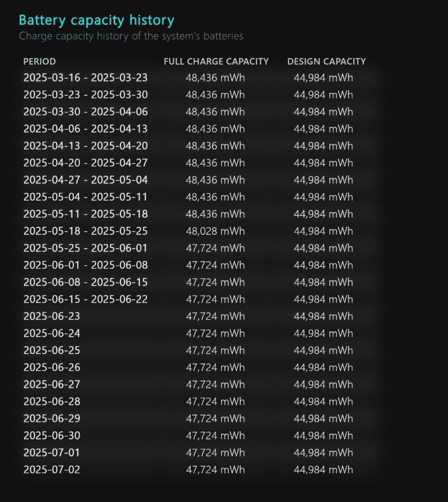Screen dimensions: 448x502
Task: Click the period 2025-05-25 - 2025-06-01
Action: 86,248
